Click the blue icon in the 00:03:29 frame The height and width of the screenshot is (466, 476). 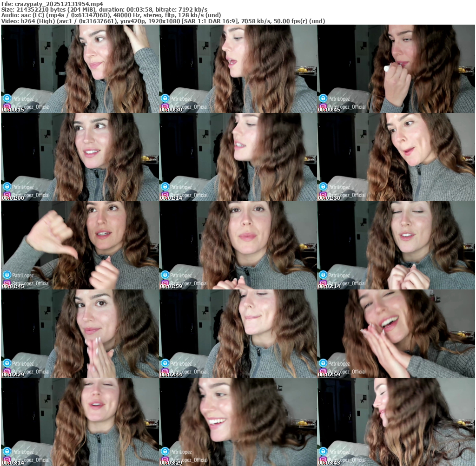click(165, 452)
